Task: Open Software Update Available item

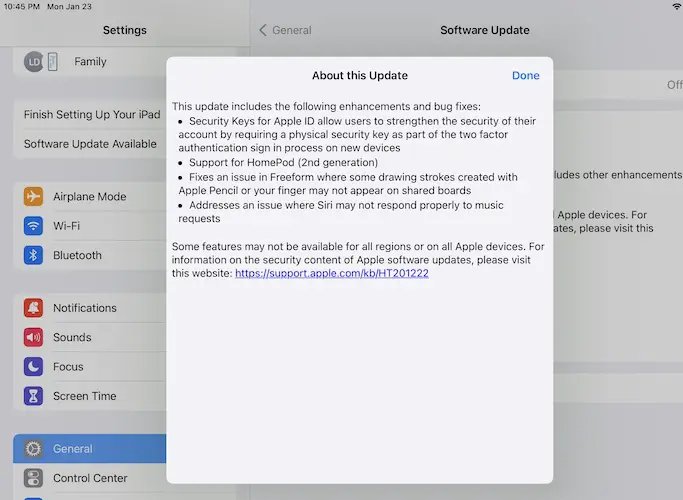Action: 90,144
